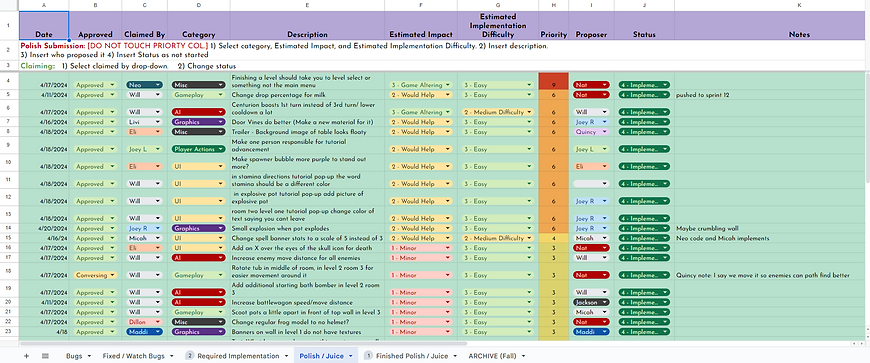
Task: Select the Category header cell
Action: pos(199,26)
